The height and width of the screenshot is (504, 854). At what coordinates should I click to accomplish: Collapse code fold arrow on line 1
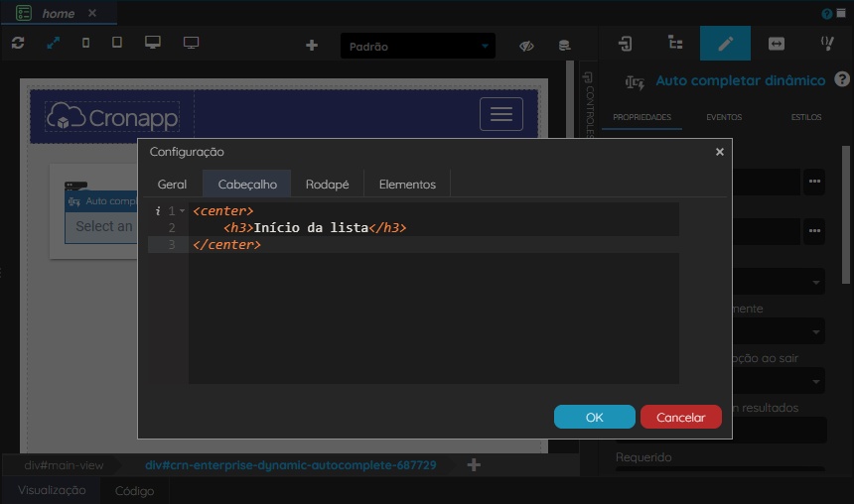(182, 211)
